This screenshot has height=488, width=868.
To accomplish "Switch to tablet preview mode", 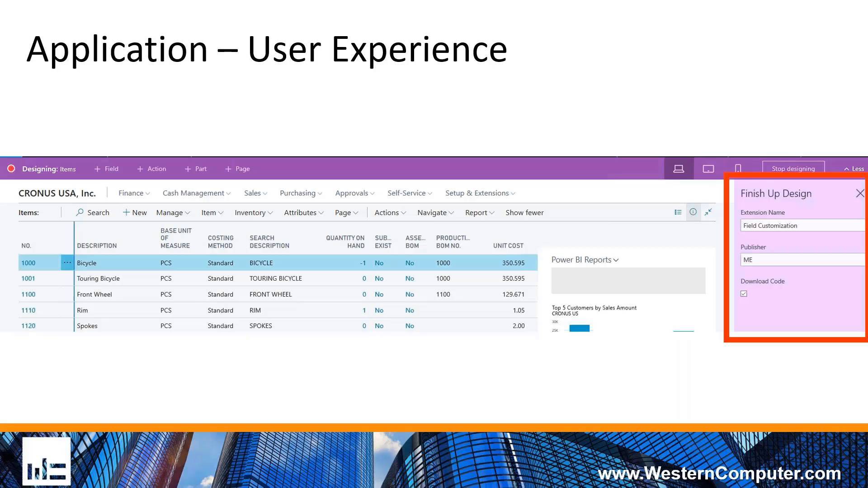I will (x=708, y=169).
